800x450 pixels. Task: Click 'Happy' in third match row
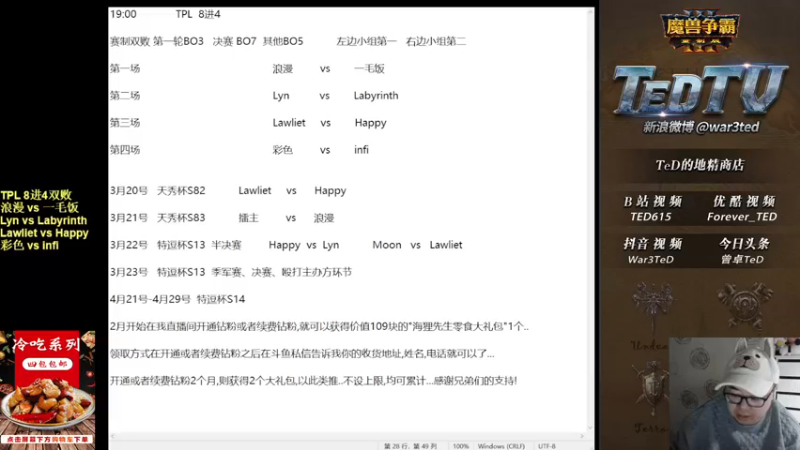pyautogui.click(x=370, y=123)
